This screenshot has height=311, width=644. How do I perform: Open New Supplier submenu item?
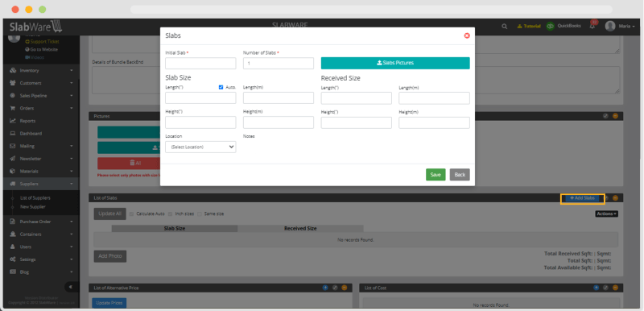(32, 206)
